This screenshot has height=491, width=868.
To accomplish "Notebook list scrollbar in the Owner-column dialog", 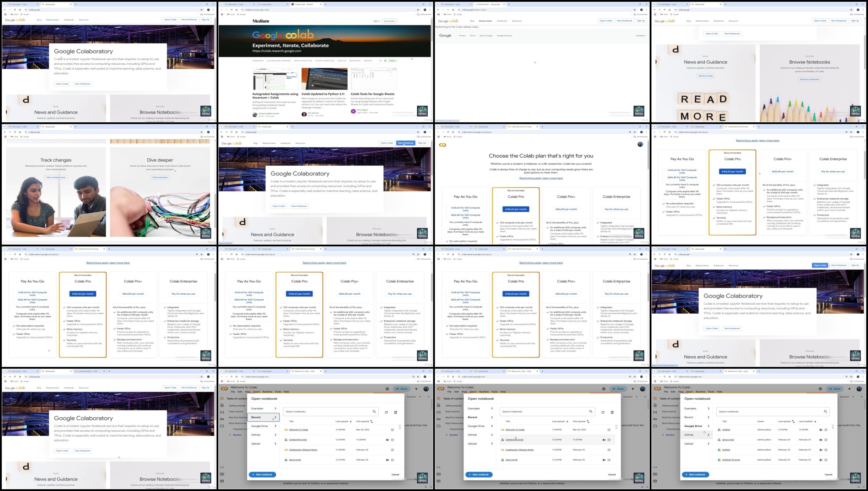I will (x=833, y=427).
